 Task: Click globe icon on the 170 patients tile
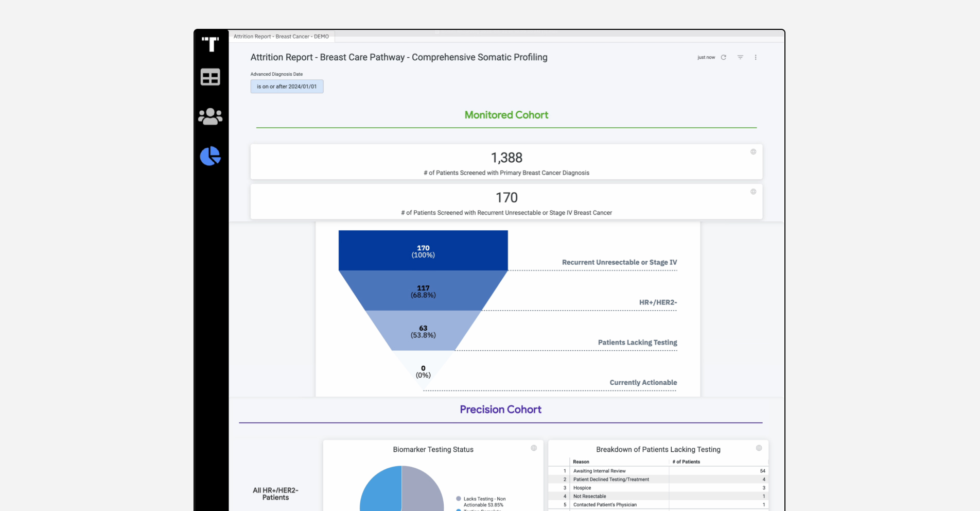(753, 192)
